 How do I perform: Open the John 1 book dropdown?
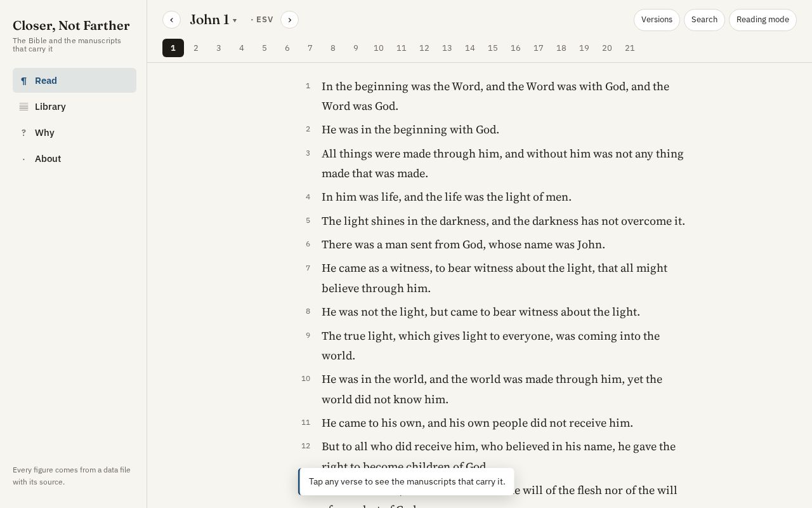click(x=213, y=20)
